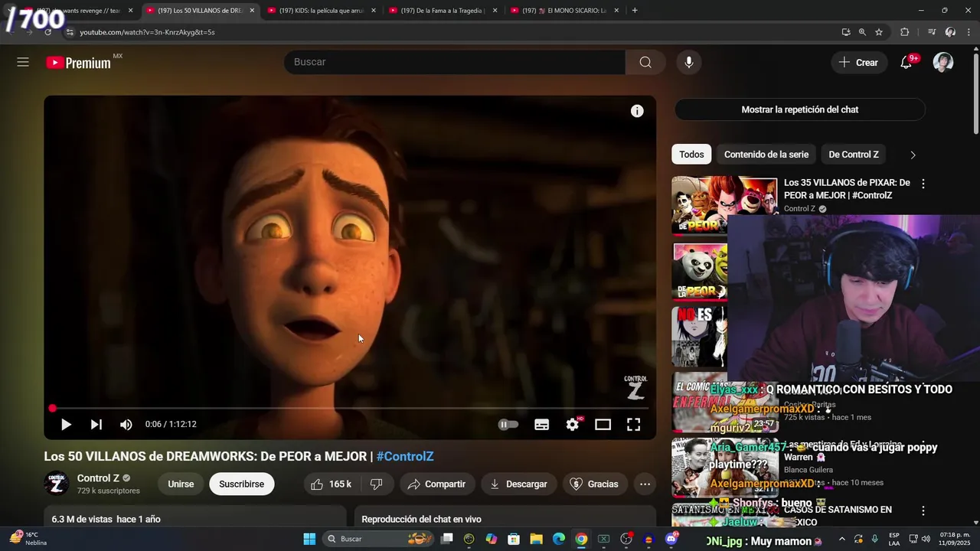Mute the video player volume
Image resolution: width=980 pixels, height=551 pixels.
[126, 424]
